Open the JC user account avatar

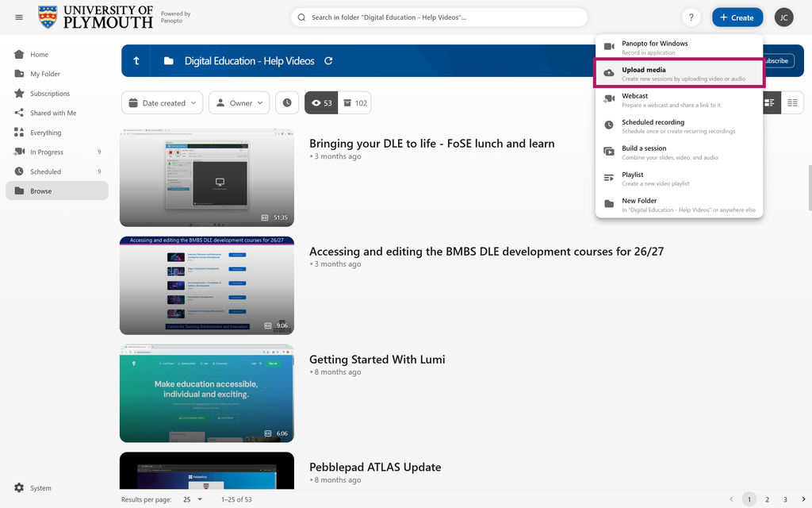(783, 17)
